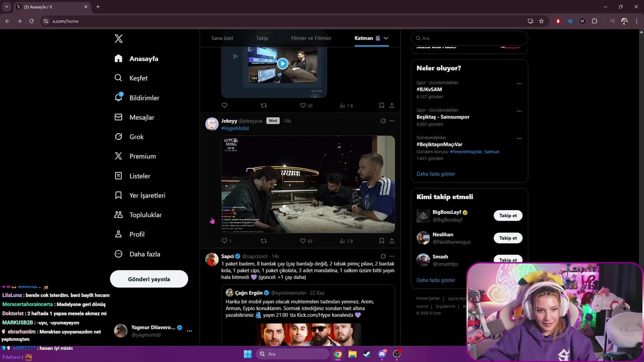Viewport: 644px width, 362px height.
Task: Open Anasayfa home page
Action: (136, 59)
